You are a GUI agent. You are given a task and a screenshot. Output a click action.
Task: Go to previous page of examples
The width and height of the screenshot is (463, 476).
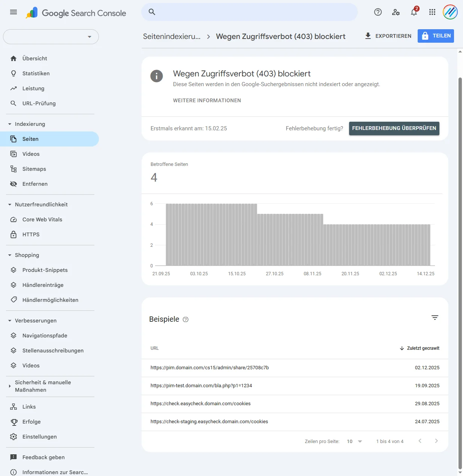(x=420, y=441)
